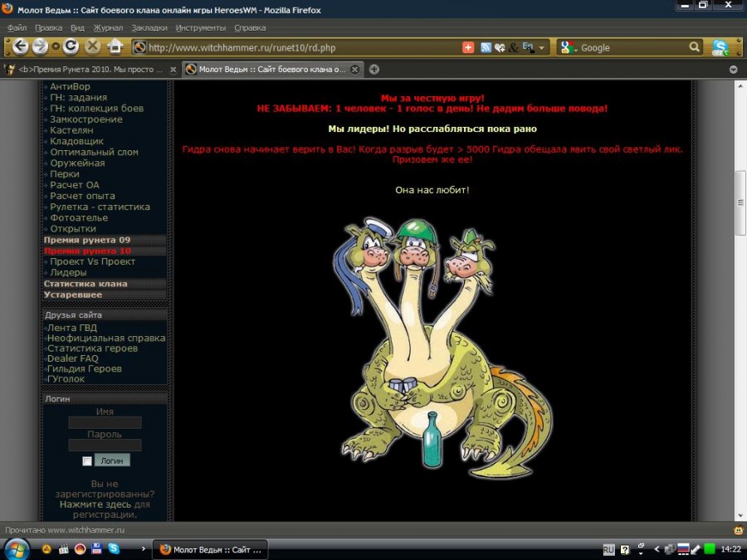
Task: Open the Windows Start menu orb
Action: tap(17, 549)
